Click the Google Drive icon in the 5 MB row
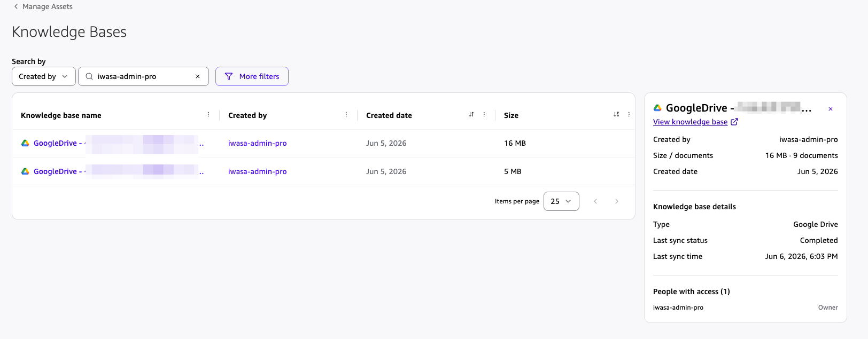Image resolution: width=868 pixels, height=339 pixels. pos(25,171)
